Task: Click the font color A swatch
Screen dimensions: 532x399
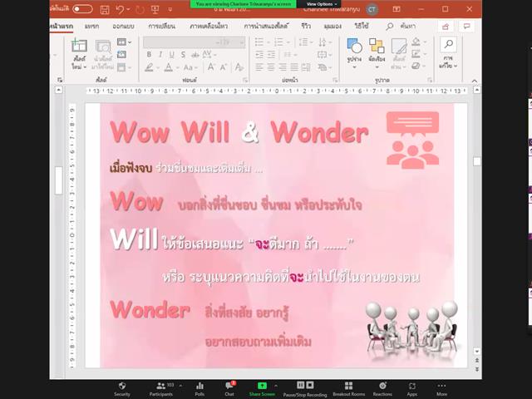Action: [168, 67]
